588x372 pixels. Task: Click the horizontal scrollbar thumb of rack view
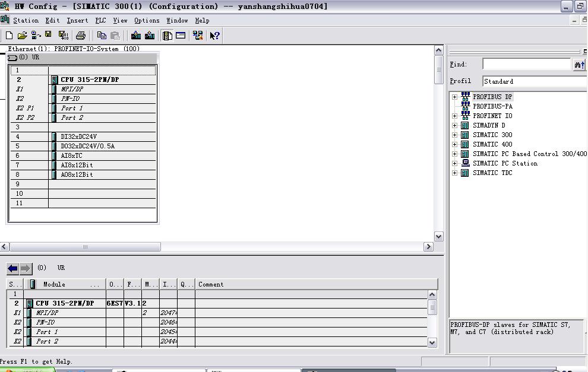tap(85, 247)
